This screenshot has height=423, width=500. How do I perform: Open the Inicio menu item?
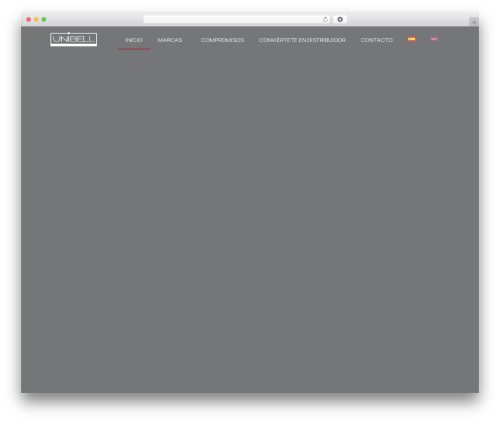click(134, 40)
